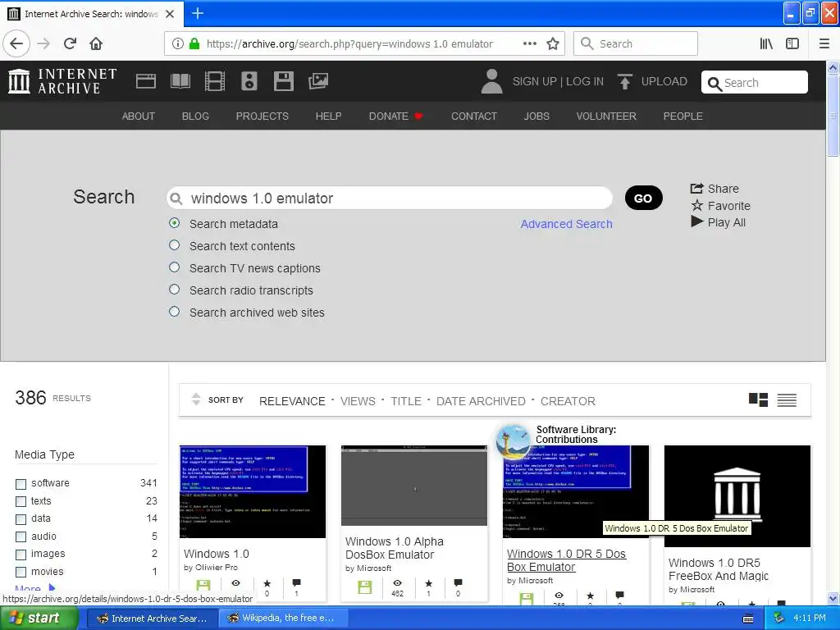Open the Donate menu item
This screenshot has width=840, height=630.
click(396, 116)
